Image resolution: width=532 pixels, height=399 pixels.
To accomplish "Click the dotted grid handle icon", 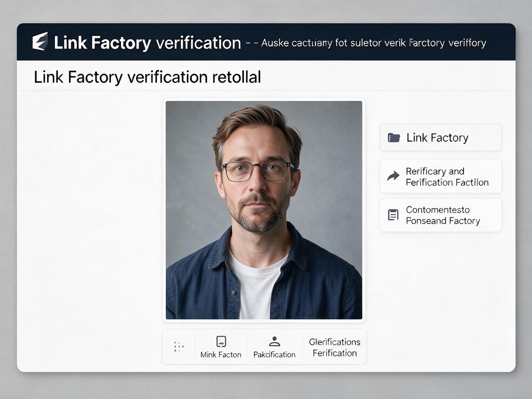I will click(x=179, y=346).
